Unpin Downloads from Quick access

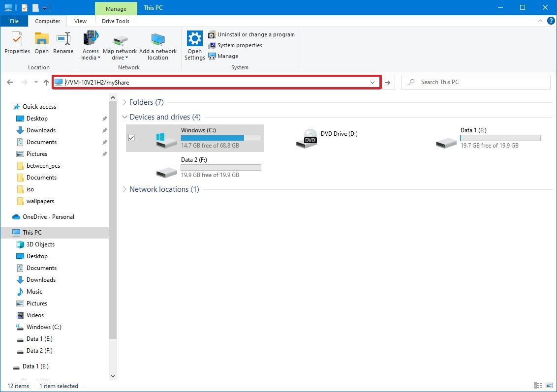[104, 130]
